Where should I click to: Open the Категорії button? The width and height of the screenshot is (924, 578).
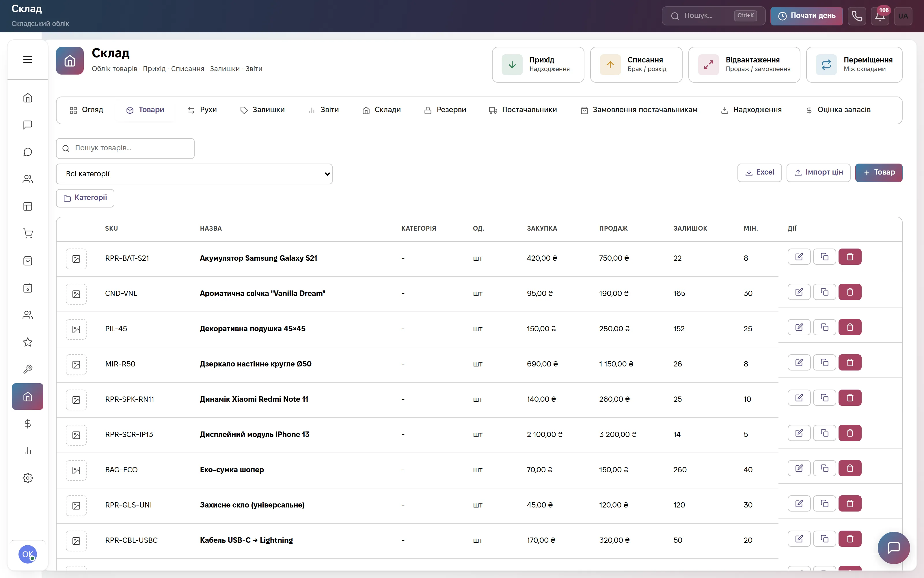85,198
